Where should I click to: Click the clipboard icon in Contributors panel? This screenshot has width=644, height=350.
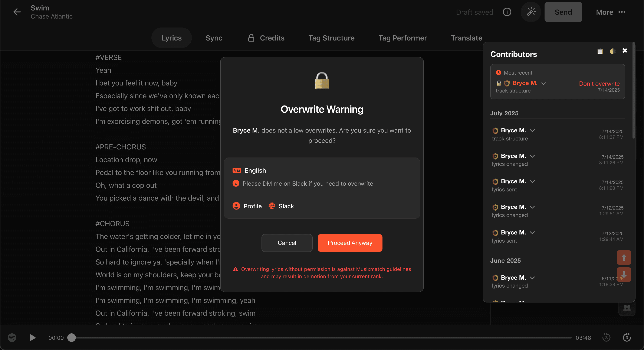click(x=600, y=51)
